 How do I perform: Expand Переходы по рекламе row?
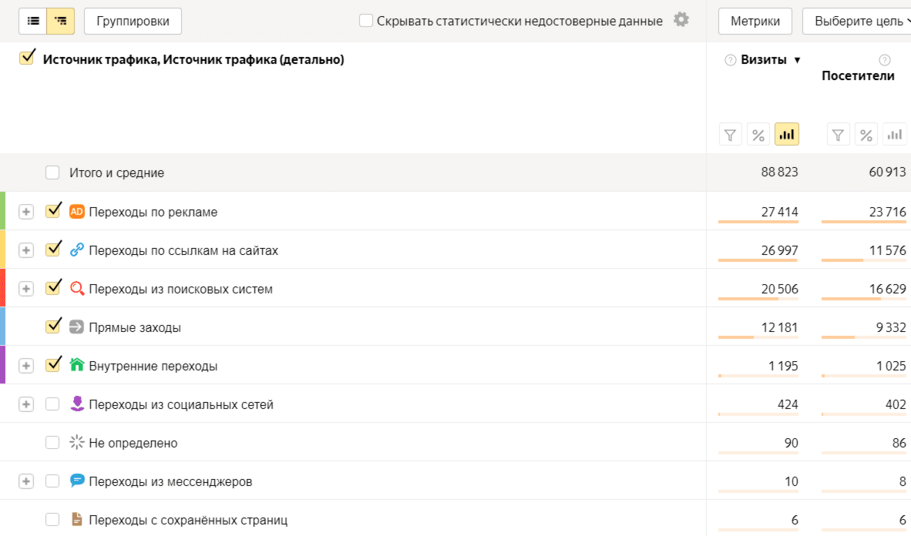coord(26,212)
